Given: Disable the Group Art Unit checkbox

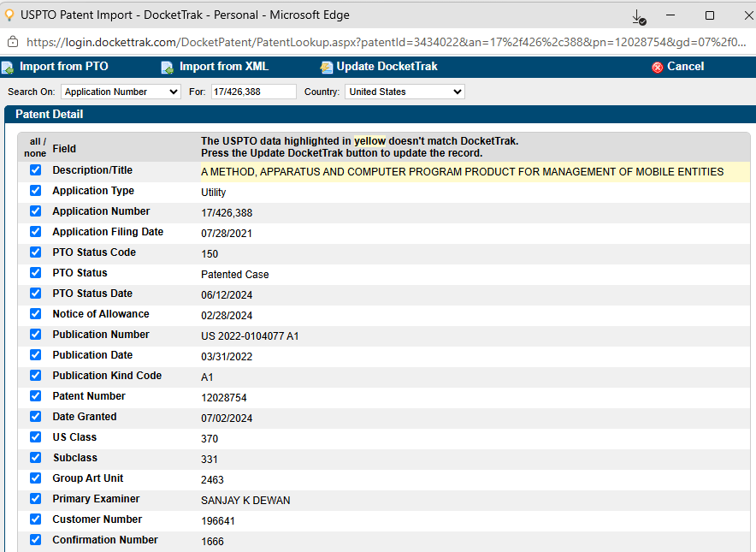Looking at the screenshot, I should pos(35,478).
